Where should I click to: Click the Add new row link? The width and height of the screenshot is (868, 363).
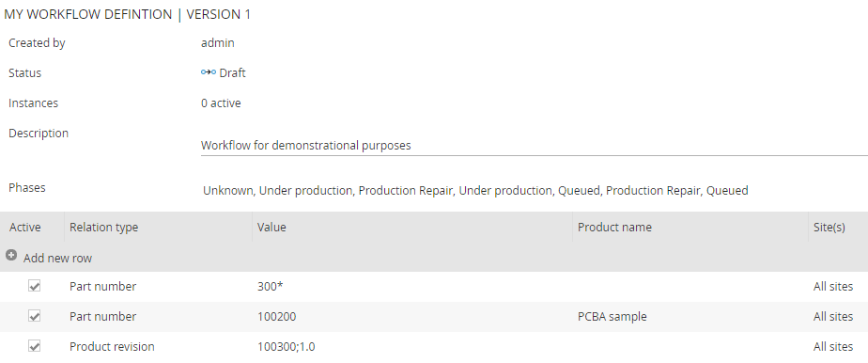click(x=57, y=259)
